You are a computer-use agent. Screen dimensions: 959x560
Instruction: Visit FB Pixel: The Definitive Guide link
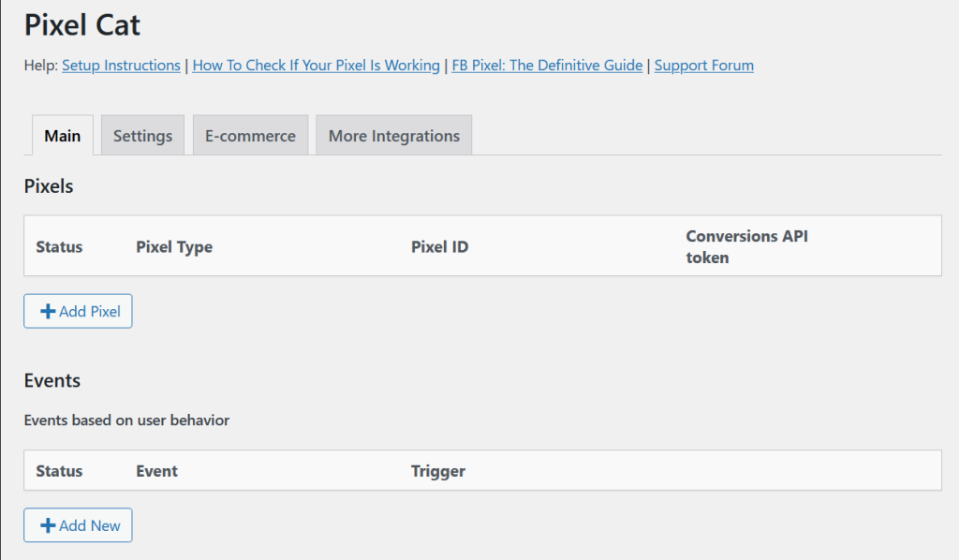(547, 66)
